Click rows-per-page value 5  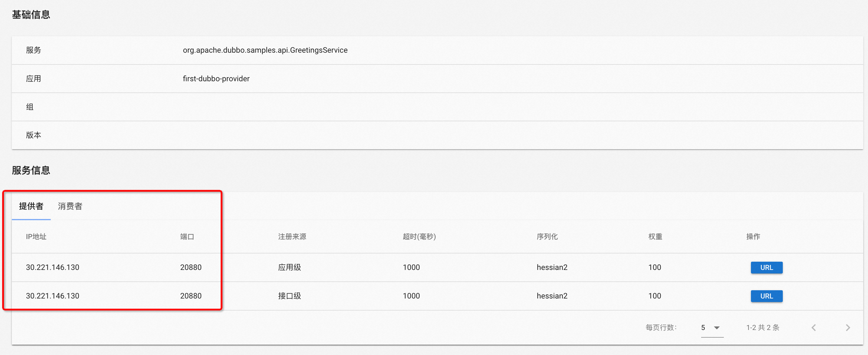[703, 327]
